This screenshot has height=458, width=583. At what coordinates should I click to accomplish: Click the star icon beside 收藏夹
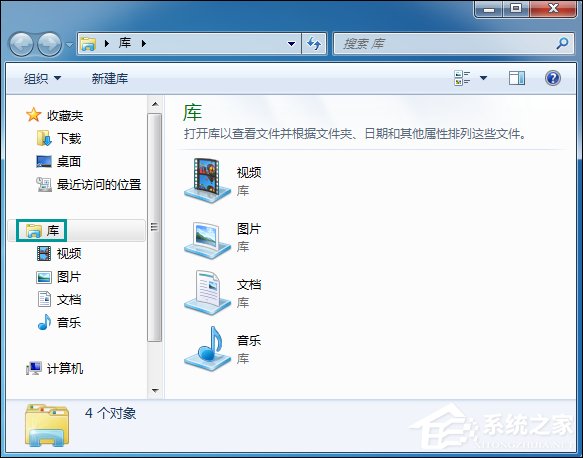tap(33, 115)
